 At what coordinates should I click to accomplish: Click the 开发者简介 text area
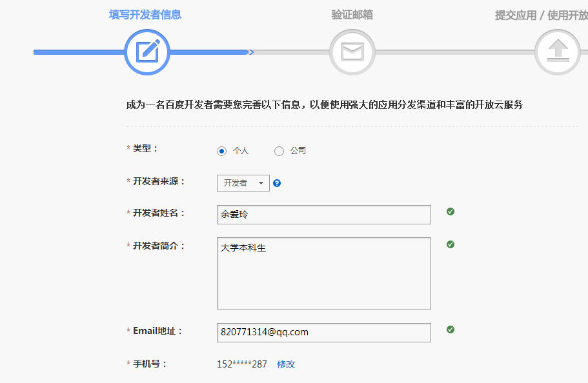323,273
